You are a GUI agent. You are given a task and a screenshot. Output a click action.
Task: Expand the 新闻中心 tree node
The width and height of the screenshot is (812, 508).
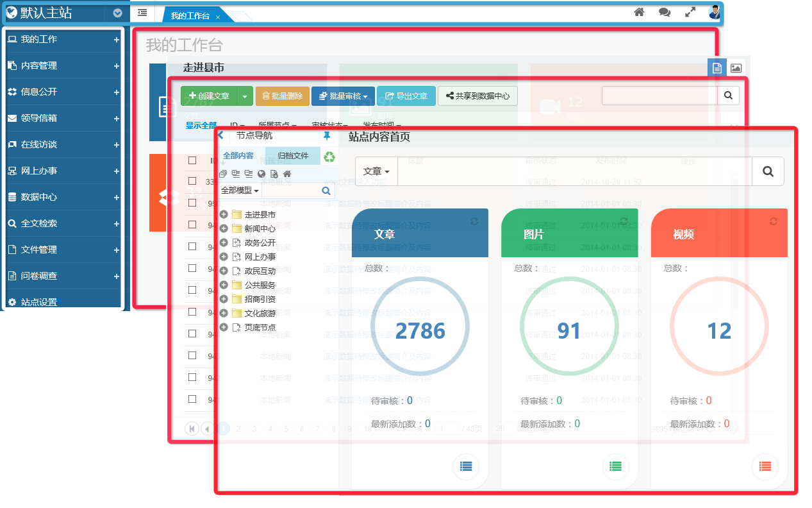click(x=224, y=228)
